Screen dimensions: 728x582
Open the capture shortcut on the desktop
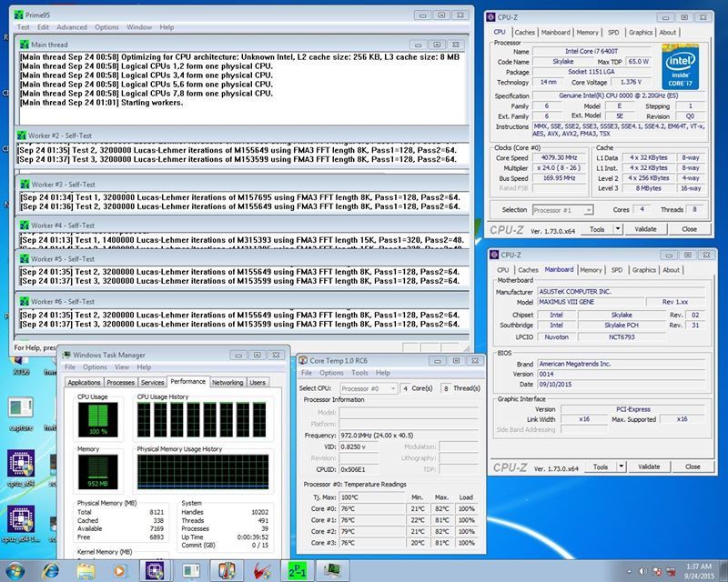(21, 414)
